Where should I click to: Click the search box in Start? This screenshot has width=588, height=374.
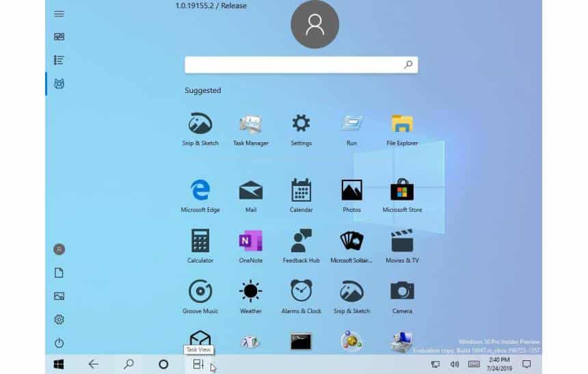301,65
